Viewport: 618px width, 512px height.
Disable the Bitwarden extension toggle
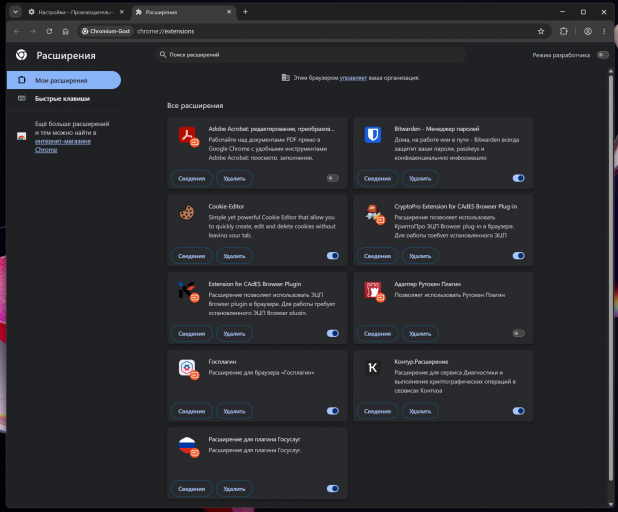pos(518,178)
